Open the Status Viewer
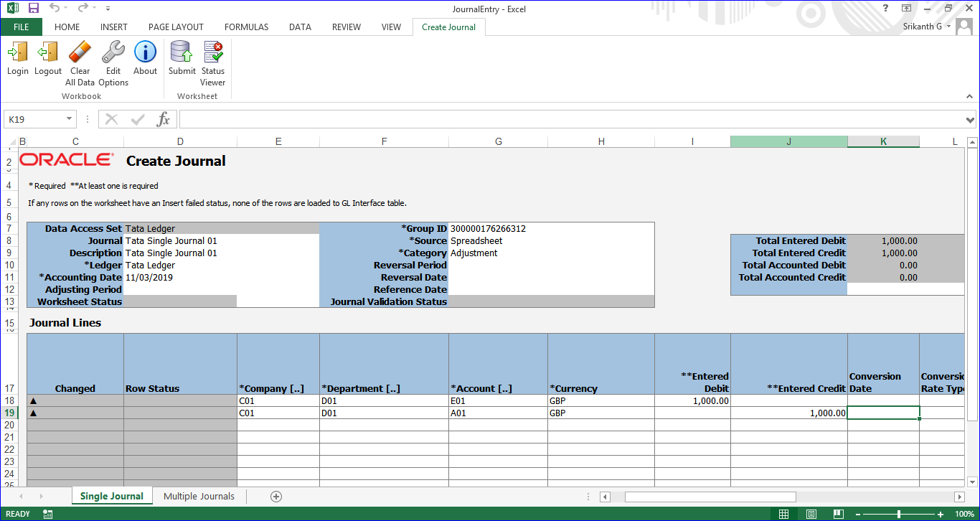Image resolution: width=980 pixels, height=521 pixels. click(x=212, y=52)
